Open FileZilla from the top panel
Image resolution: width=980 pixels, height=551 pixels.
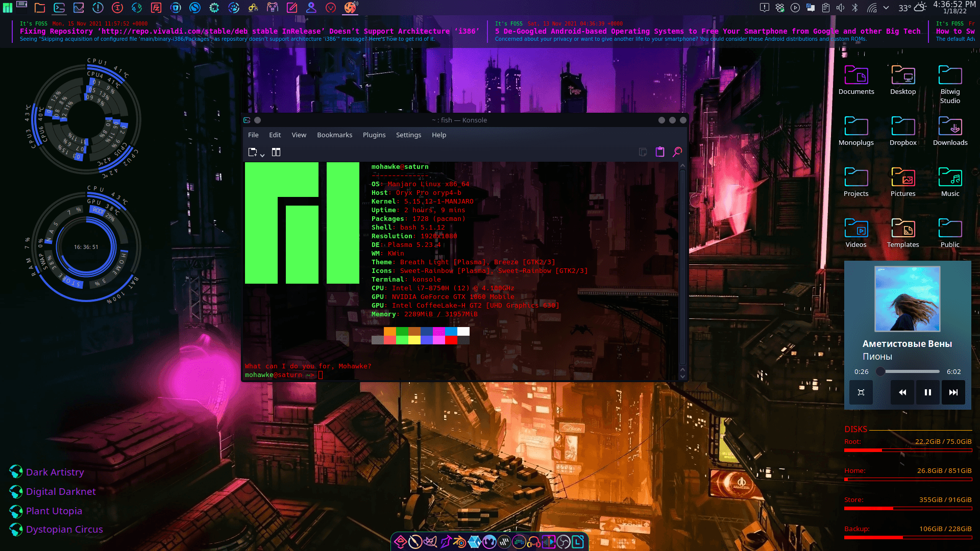point(156,8)
